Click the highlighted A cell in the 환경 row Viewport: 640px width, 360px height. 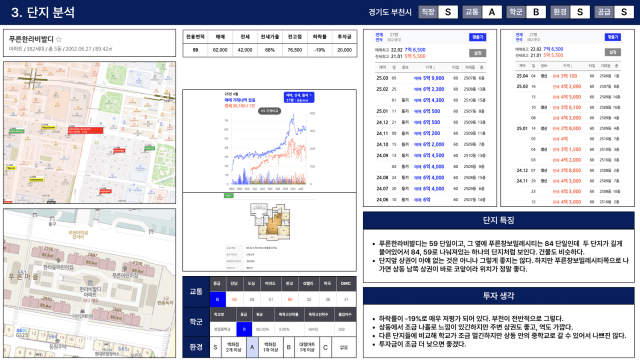252,347
